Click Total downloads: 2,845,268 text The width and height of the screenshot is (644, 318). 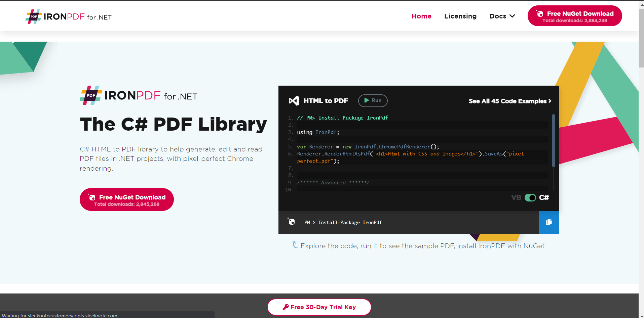click(127, 204)
